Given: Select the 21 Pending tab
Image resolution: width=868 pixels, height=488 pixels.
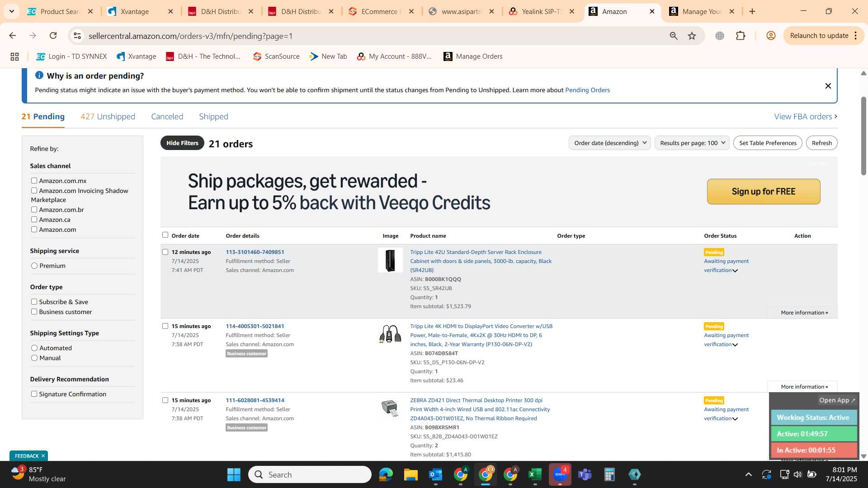Looking at the screenshot, I should (x=43, y=117).
